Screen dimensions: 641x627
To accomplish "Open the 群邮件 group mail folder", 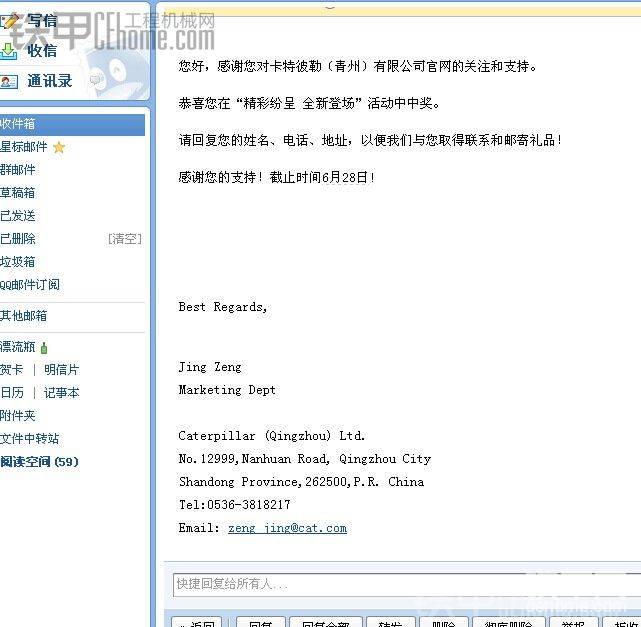I will tap(18, 170).
